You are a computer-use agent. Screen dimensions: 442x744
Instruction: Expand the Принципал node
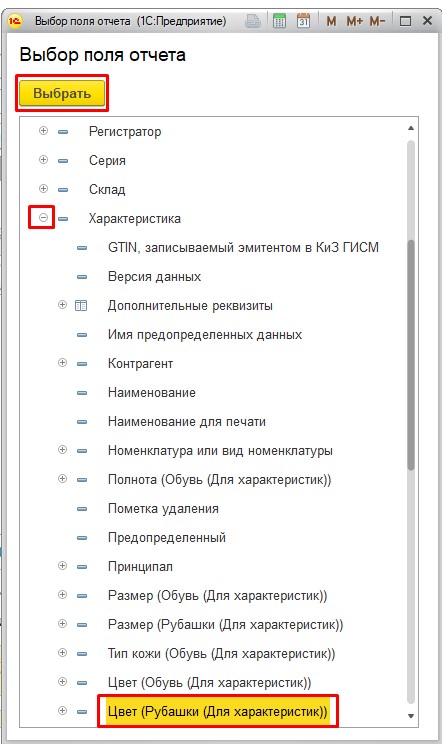[62, 566]
